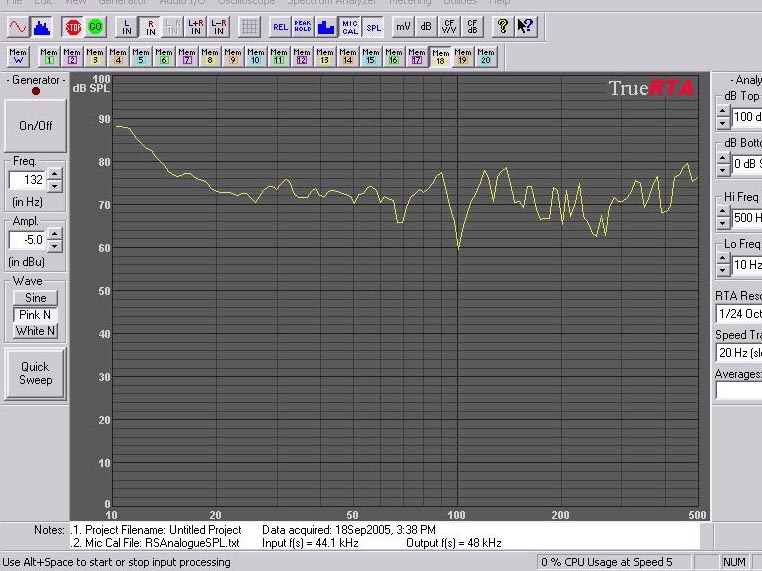Open the RTA Resolution 1/24 Oct dropdown

pos(738,314)
